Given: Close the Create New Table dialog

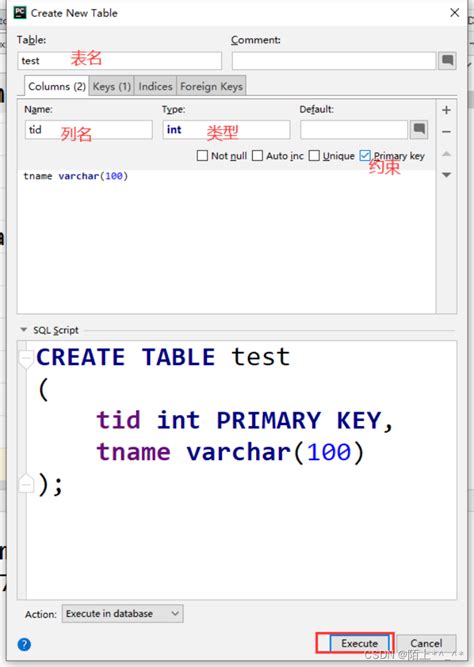Looking at the screenshot, I should coord(454,13).
